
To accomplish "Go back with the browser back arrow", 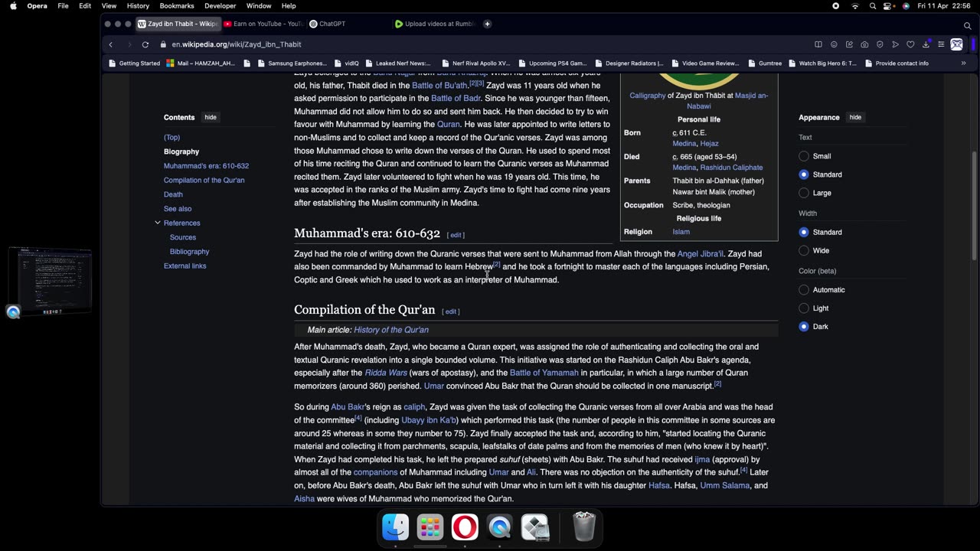I will pos(110,44).
